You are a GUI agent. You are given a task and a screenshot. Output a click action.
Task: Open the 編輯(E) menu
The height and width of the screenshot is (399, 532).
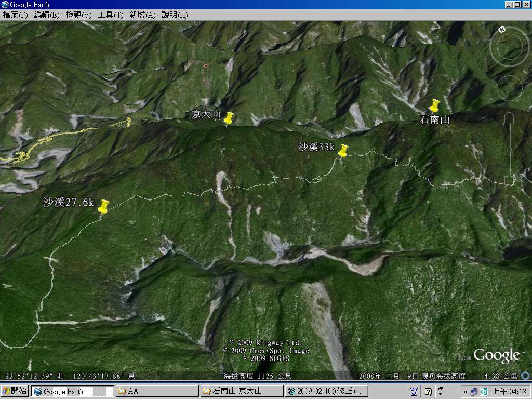(46, 15)
